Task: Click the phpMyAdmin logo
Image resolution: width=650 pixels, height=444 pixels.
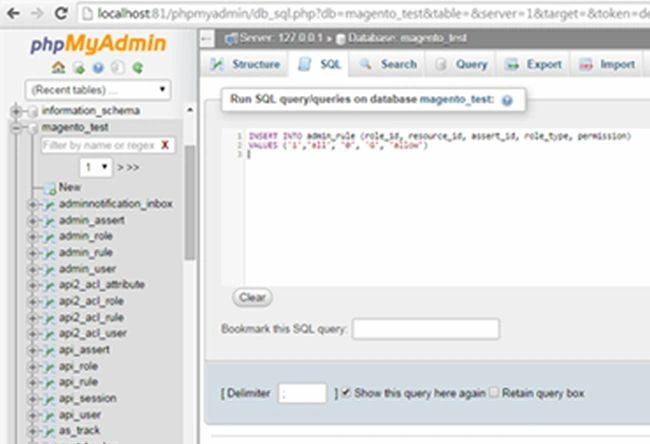Action: pos(98,44)
